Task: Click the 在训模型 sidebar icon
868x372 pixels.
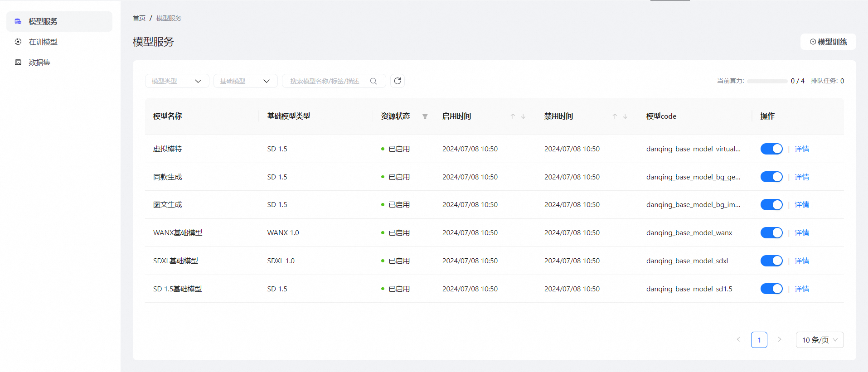Action: click(18, 42)
